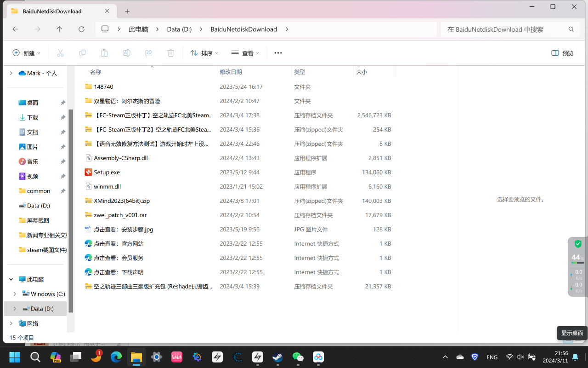588x368 pixels.
Task: Click the navigation pane scrollbar
Action: coord(71,211)
